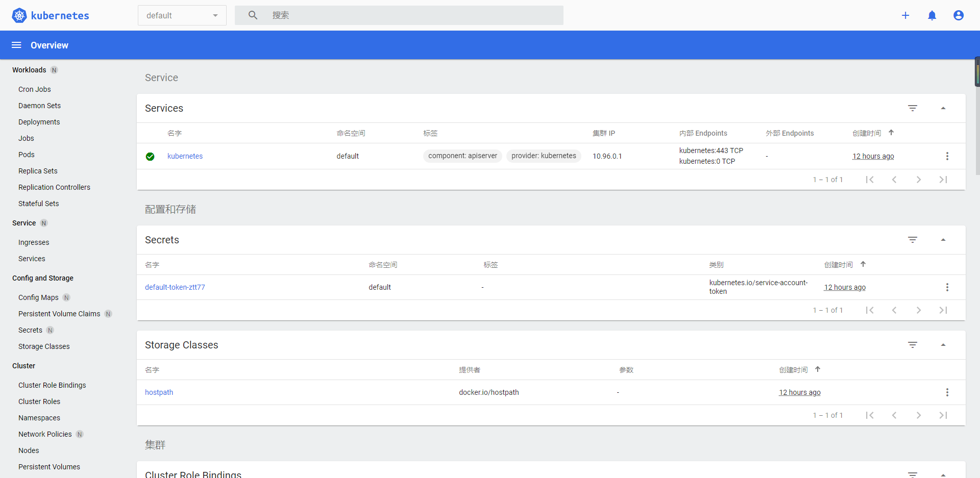Open the default-token-ztt77 secret link

click(x=175, y=287)
